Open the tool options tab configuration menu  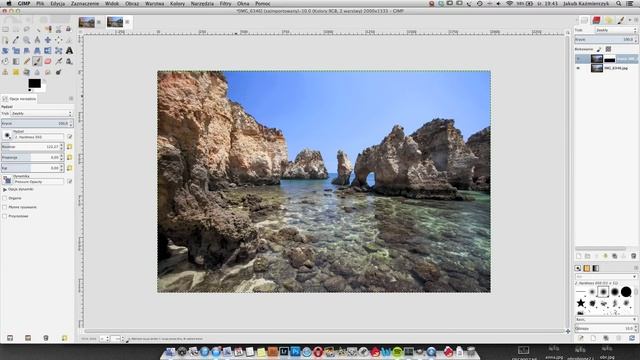click(71, 98)
